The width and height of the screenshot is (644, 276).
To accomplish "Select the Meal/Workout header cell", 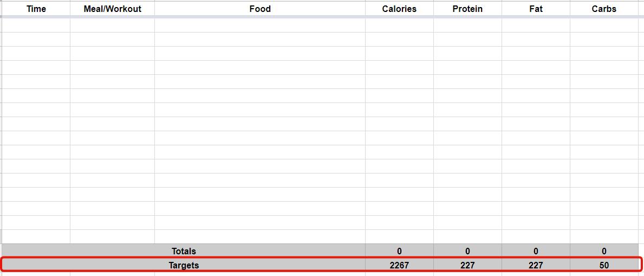I will (x=112, y=9).
